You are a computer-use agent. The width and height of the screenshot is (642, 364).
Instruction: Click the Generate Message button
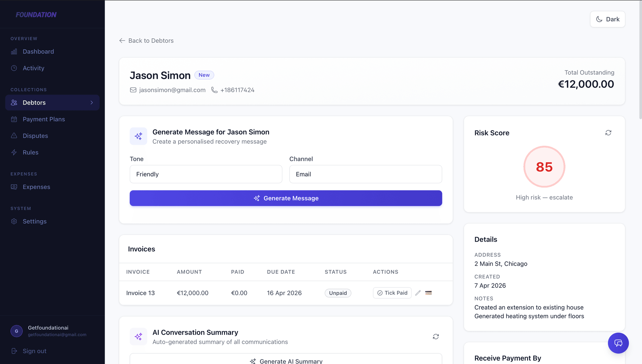286,198
